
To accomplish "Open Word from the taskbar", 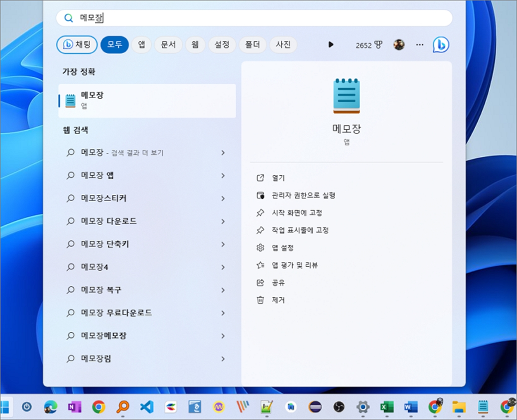I will pyautogui.click(x=411, y=407).
